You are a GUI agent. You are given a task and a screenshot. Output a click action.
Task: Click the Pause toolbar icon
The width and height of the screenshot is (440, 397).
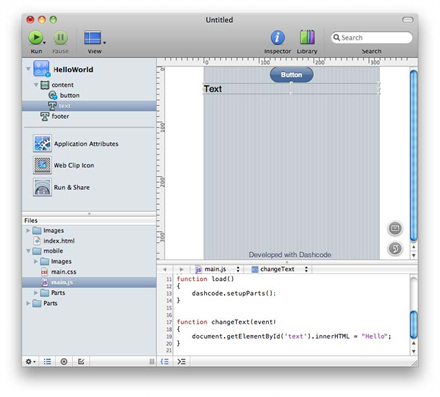point(61,37)
